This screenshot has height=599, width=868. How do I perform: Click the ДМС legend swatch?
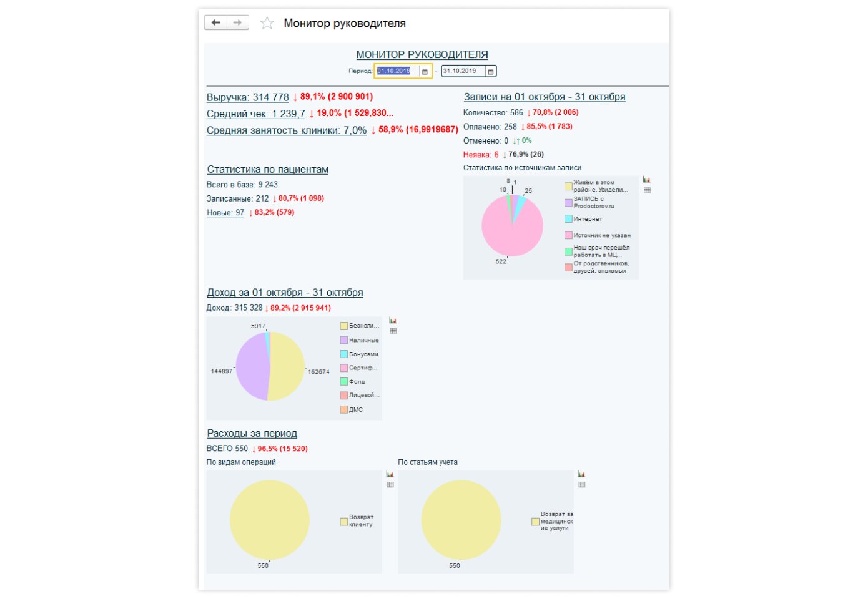[343, 409]
